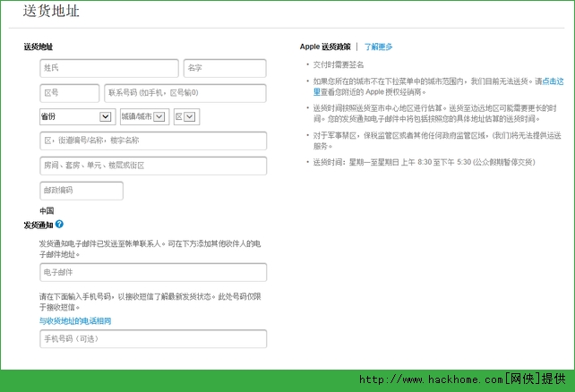Click the Apple 送货政策 heading
The height and width of the screenshot is (392, 575).
[325, 47]
